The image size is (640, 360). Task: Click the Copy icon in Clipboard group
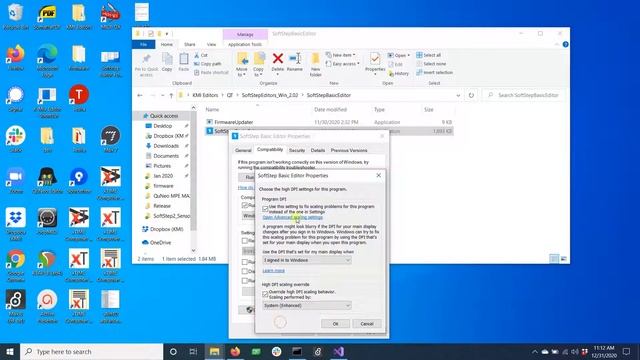tap(167, 59)
